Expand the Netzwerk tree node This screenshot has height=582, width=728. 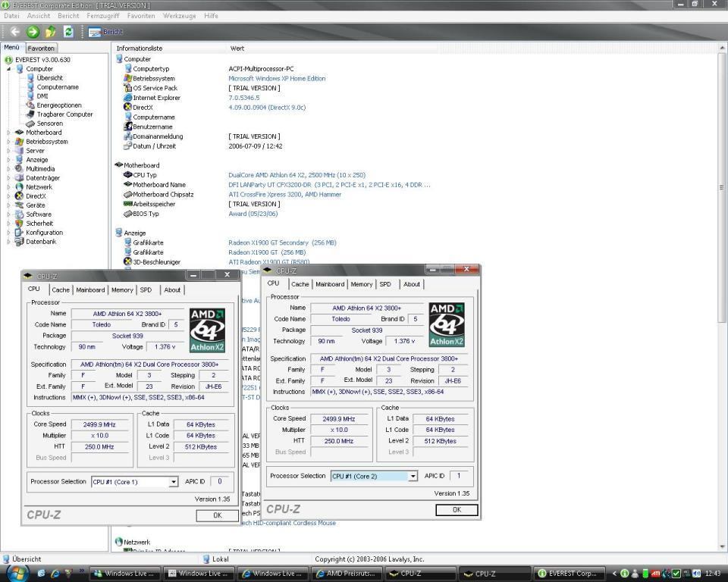tap(8, 187)
